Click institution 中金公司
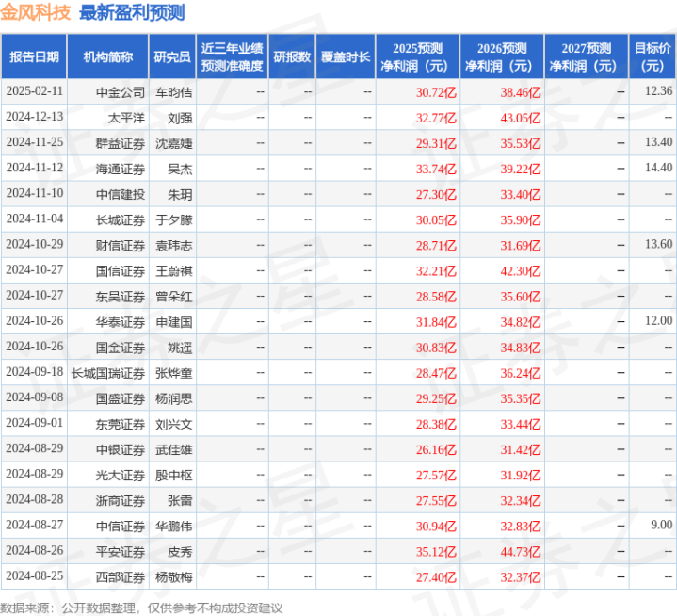The image size is (677, 616). (121, 92)
